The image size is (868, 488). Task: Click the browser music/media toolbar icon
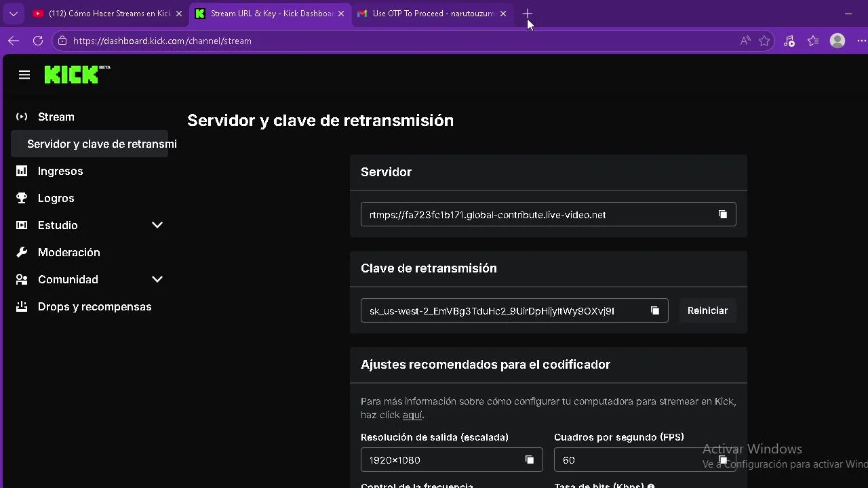[789, 41]
